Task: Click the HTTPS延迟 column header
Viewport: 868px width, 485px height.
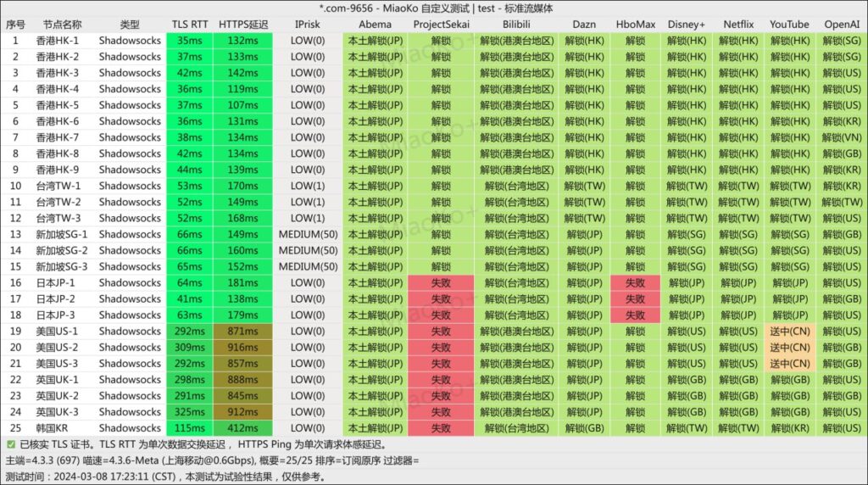Action: pos(243,25)
